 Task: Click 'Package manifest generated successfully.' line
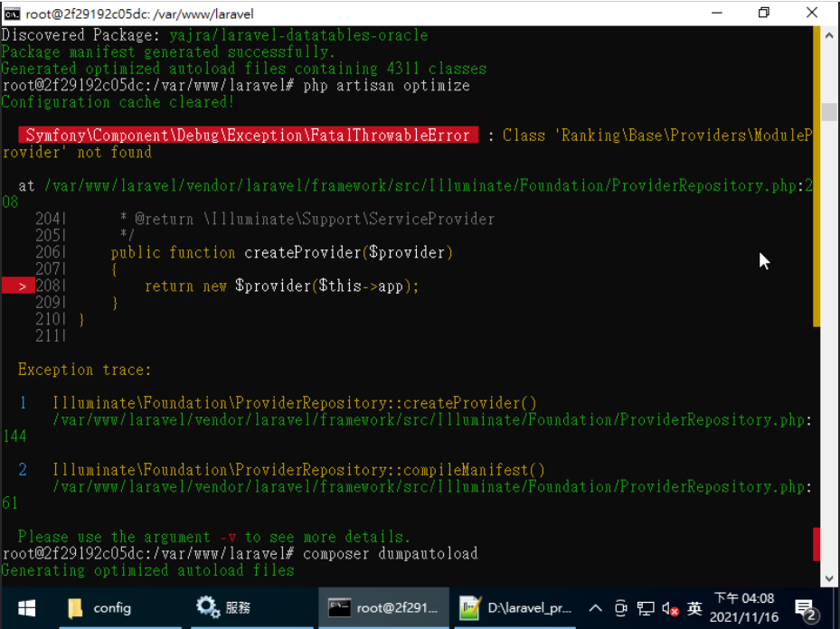168,52
